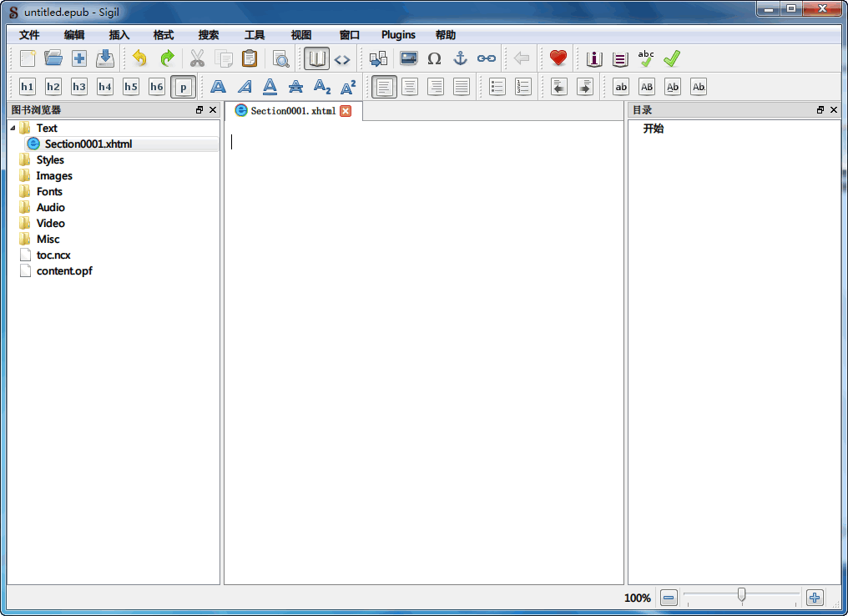The width and height of the screenshot is (848, 616).
Task: Validate the epub with green checkmark
Action: (x=672, y=58)
